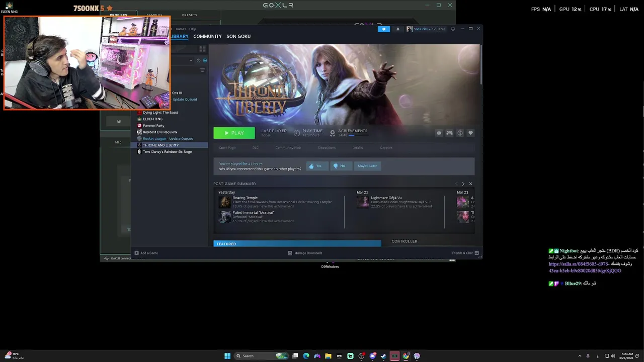Dismiss the Post-Game Summary section
The image size is (644, 362).
470,184
